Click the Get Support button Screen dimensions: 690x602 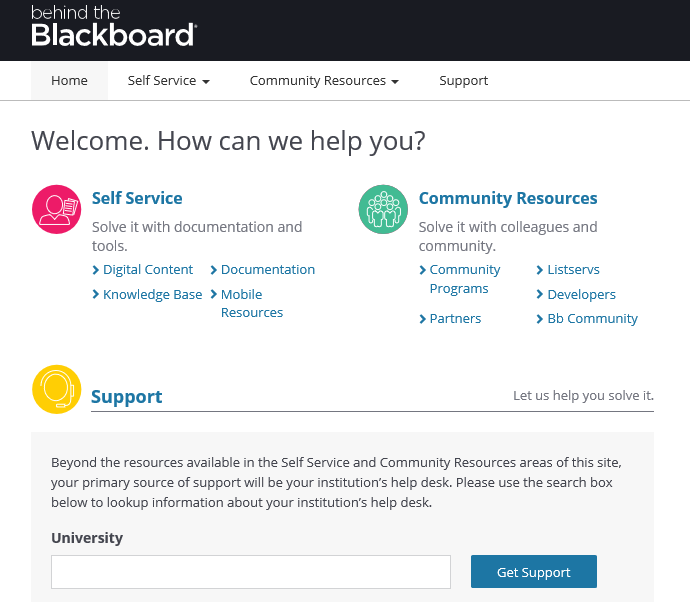point(534,572)
